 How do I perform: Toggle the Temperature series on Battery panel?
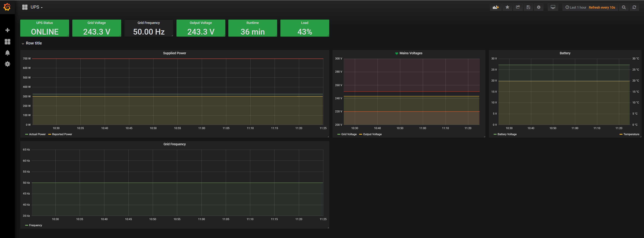[x=631, y=134]
